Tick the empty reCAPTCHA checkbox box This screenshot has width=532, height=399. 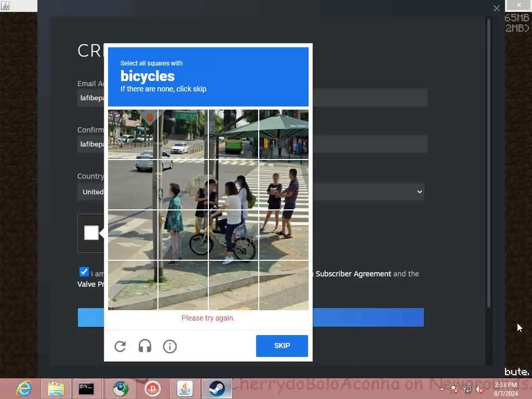click(x=91, y=233)
